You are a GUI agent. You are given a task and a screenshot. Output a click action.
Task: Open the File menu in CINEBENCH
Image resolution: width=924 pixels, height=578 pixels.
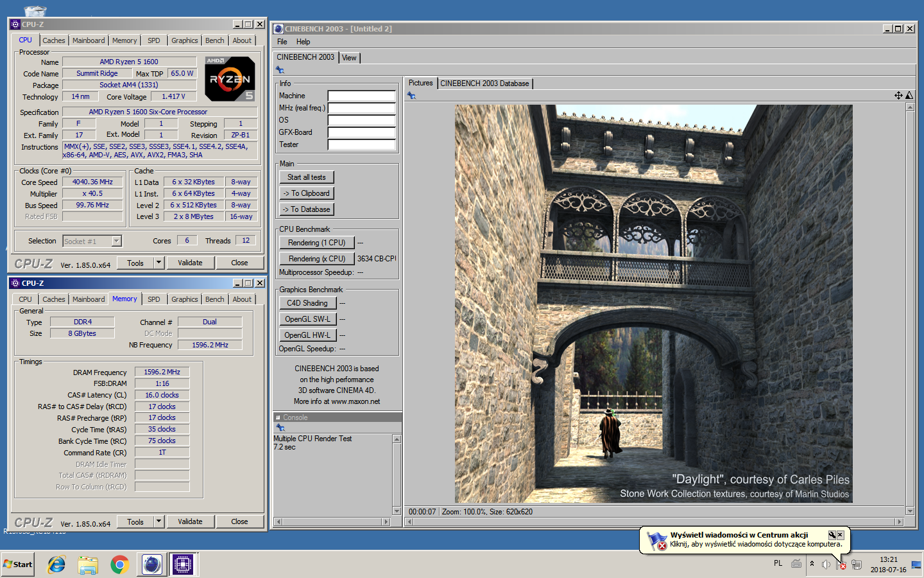pyautogui.click(x=282, y=42)
